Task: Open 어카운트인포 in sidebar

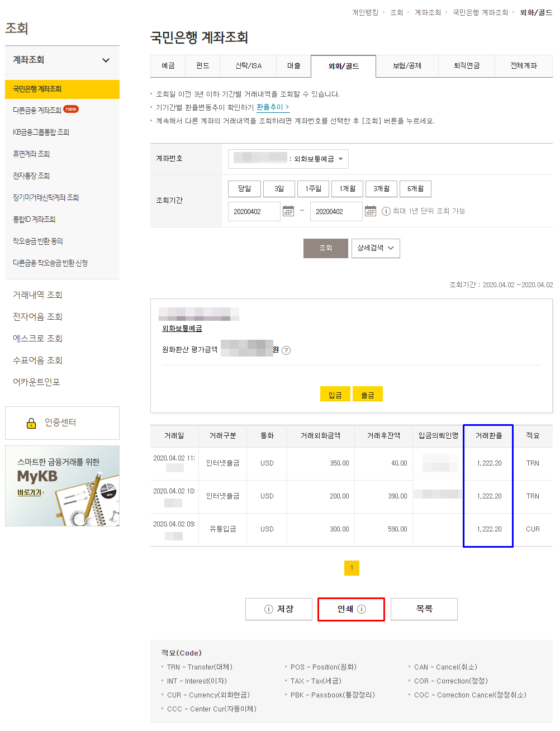Action: [x=36, y=382]
